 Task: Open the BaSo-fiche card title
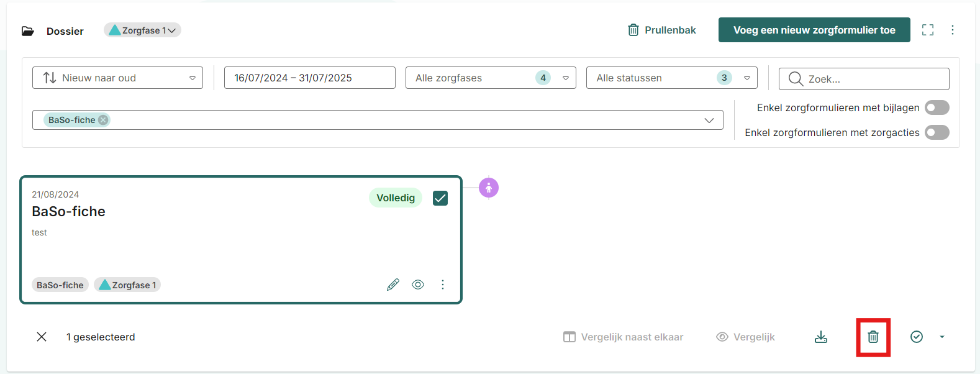coord(68,211)
